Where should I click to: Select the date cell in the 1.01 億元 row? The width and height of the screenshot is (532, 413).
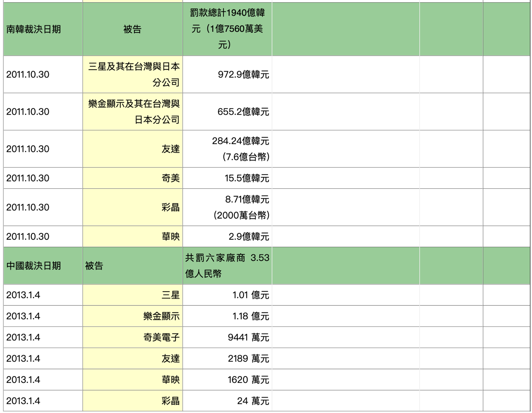(x=43, y=295)
